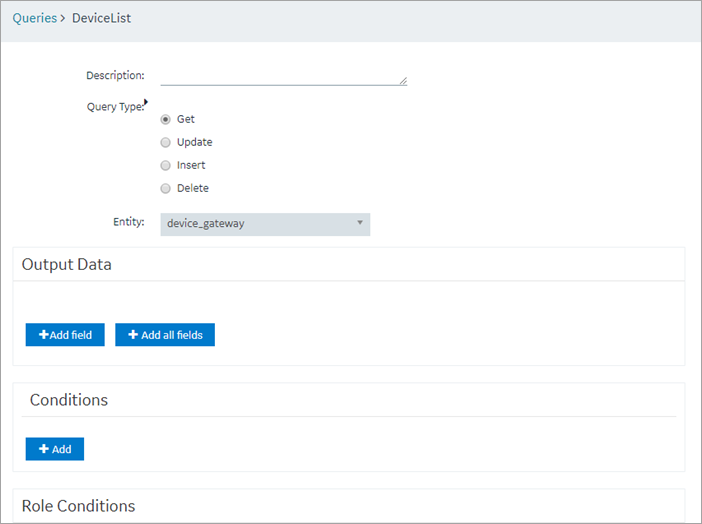Click the device_gateway entity combo box
This screenshot has height=524, width=702.
click(x=265, y=224)
